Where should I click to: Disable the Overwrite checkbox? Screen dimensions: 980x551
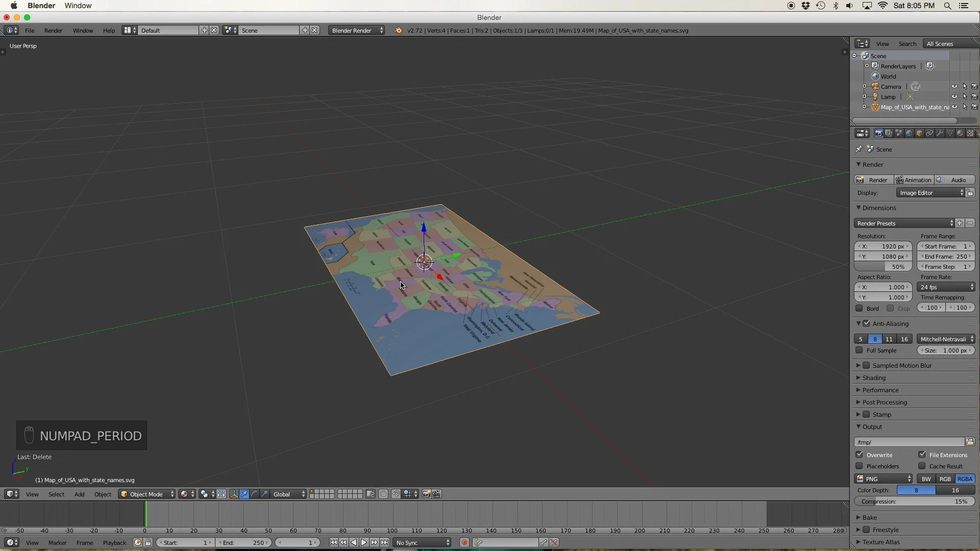[x=860, y=455]
